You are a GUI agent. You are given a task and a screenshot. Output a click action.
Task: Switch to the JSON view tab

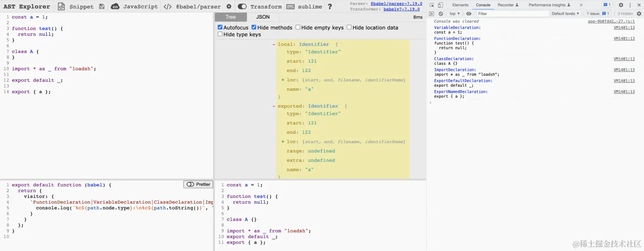(263, 17)
